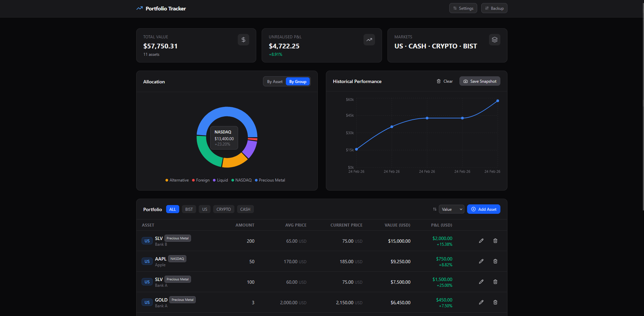Screen dimensions: 644x316
Task: Click the camera icon on Save Snapshot
Action: point(465,81)
